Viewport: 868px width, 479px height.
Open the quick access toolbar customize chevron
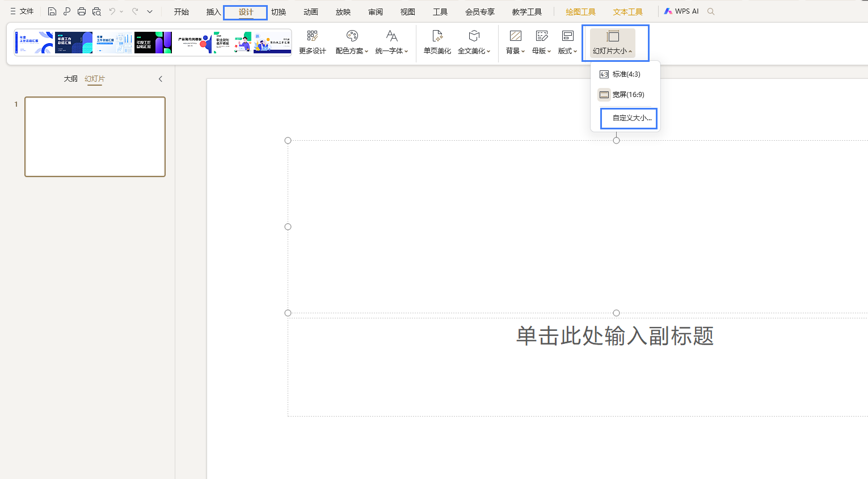pos(150,11)
